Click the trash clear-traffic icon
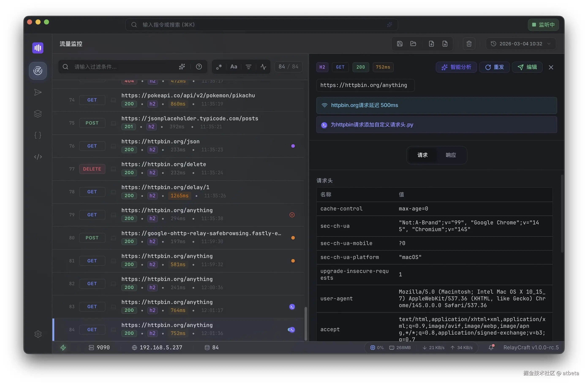The image size is (588, 385). click(469, 44)
